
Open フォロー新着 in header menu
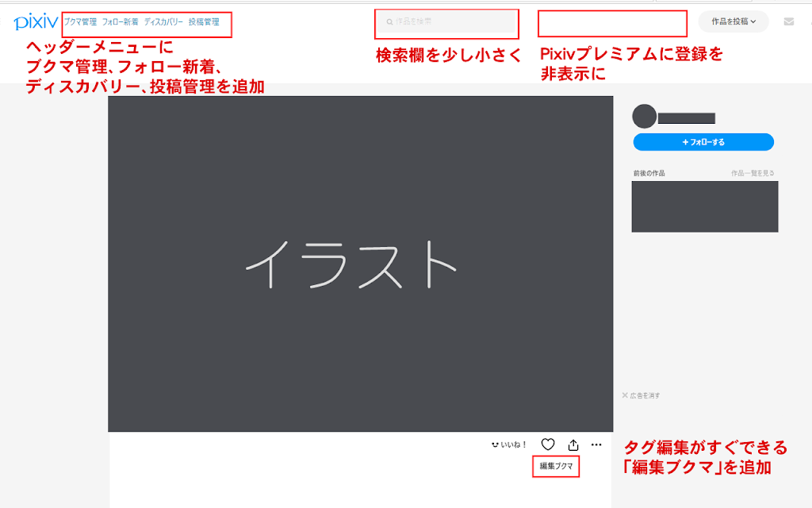pos(121,21)
